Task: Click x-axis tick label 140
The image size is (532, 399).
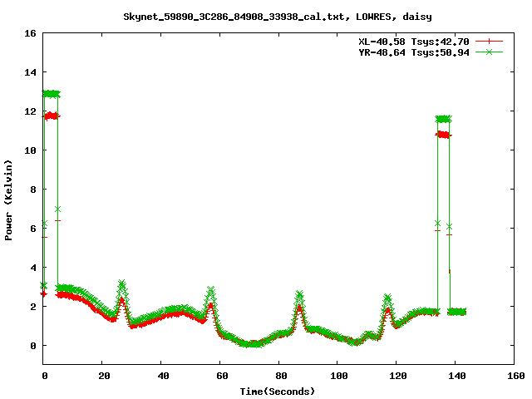Action: pyautogui.click(x=457, y=376)
